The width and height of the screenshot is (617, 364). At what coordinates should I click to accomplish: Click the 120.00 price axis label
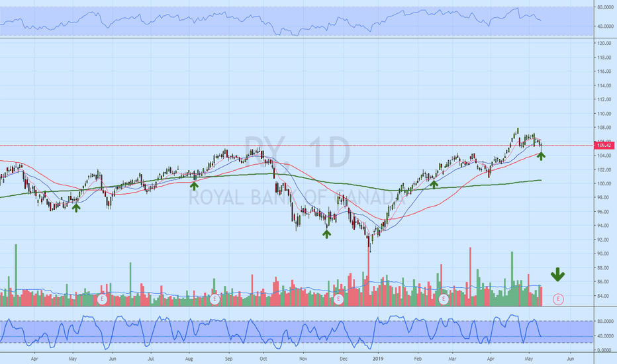[x=604, y=43]
